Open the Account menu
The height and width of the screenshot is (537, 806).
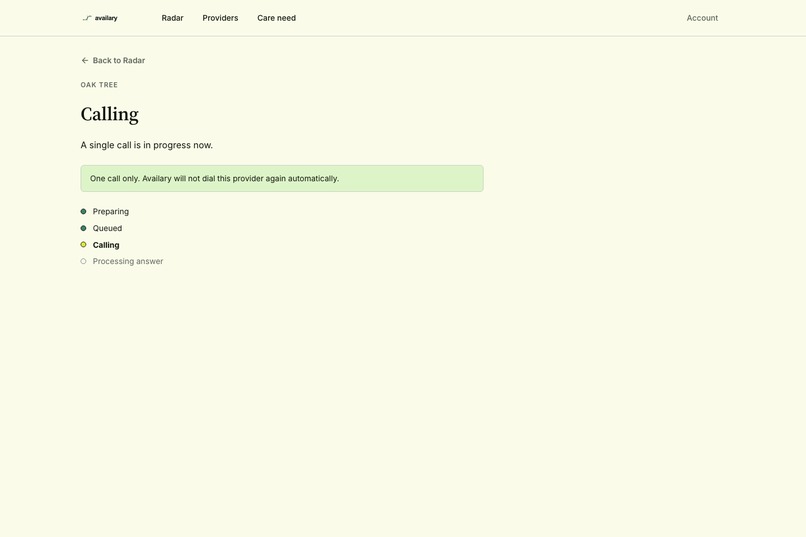click(x=702, y=18)
